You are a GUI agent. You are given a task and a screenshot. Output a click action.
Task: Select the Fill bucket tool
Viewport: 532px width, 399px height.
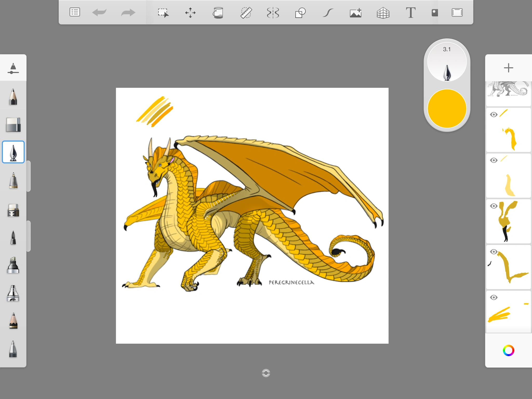(x=218, y=12)
